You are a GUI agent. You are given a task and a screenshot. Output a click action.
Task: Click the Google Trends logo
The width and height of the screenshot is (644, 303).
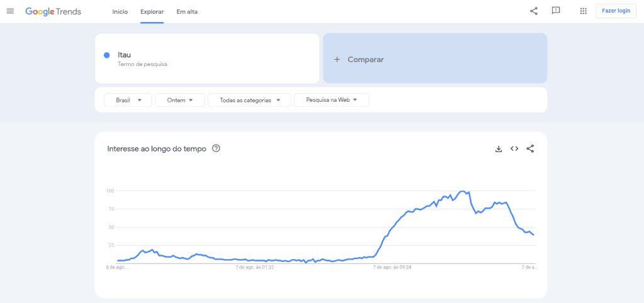pos(53,11)
